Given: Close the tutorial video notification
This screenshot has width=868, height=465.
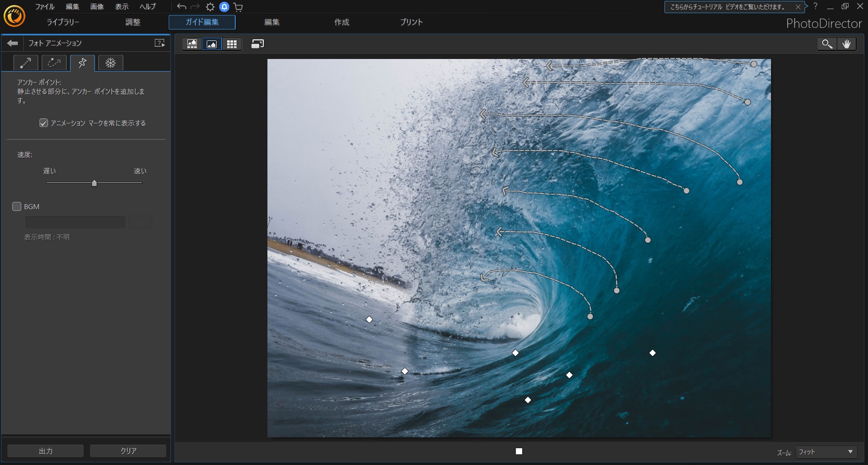Looking at the screenshot, I should pyautogui.click(x=798, y=7).
